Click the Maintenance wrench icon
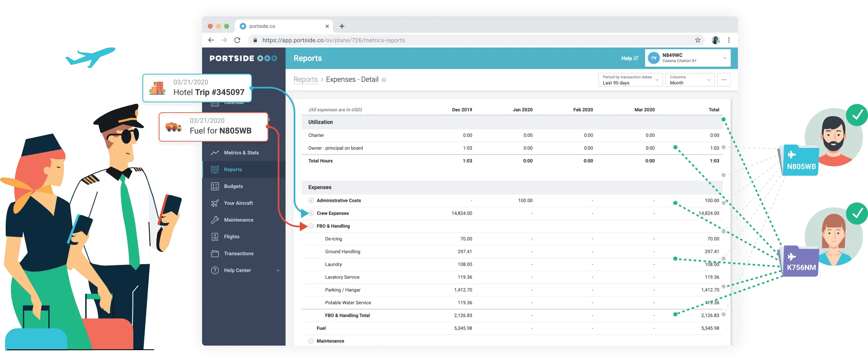 pos(215,220)
